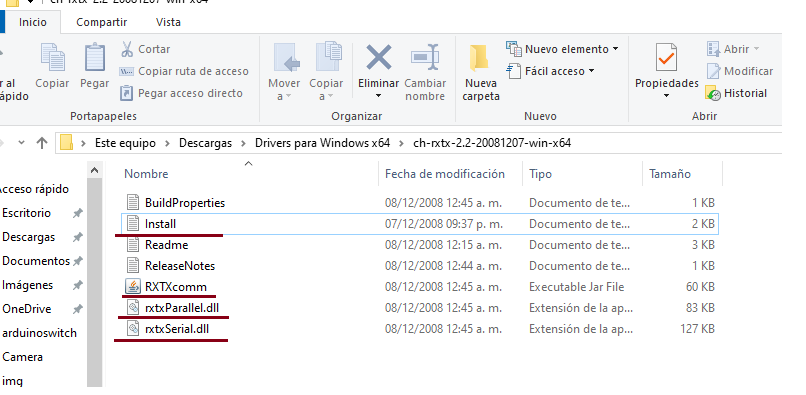
Task: Open the Propiedades dropdown arrow
Action: click(x=666, y=96)
